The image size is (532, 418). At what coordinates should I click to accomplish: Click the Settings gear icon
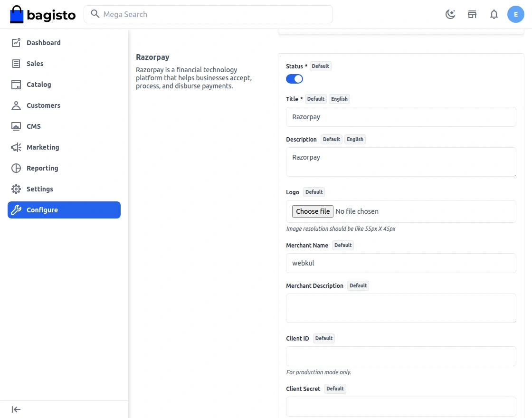point(16,189)
